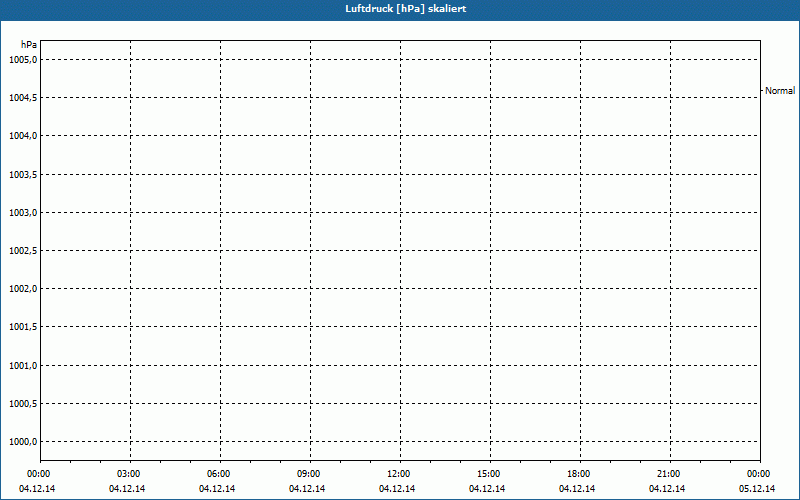Click the 06:00 time axis label
Viewport: 800px width, 500px height.
[219, 474]
